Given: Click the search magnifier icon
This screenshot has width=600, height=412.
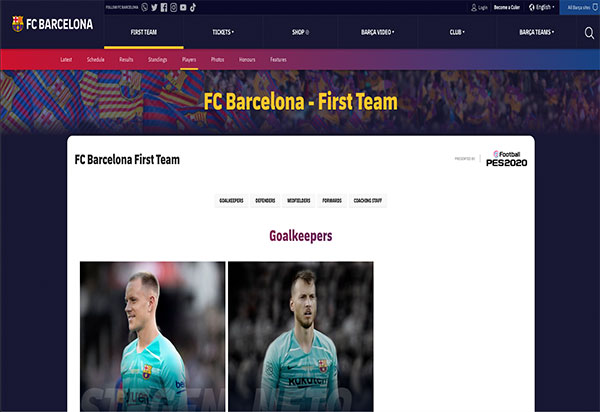Looking at the screenshot, I should click(x=589, y=33).
